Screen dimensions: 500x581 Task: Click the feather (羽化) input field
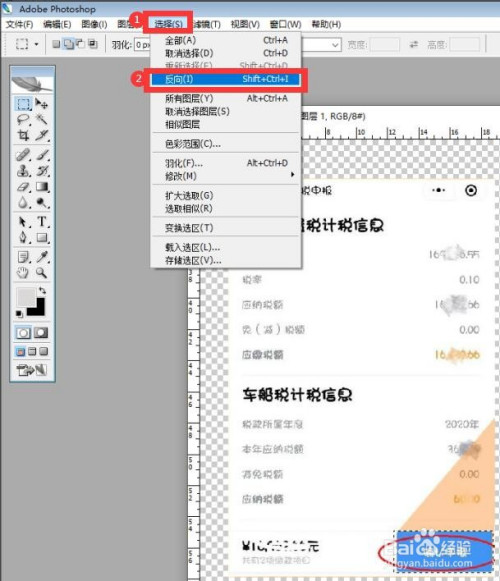click(x=142, y=45)
